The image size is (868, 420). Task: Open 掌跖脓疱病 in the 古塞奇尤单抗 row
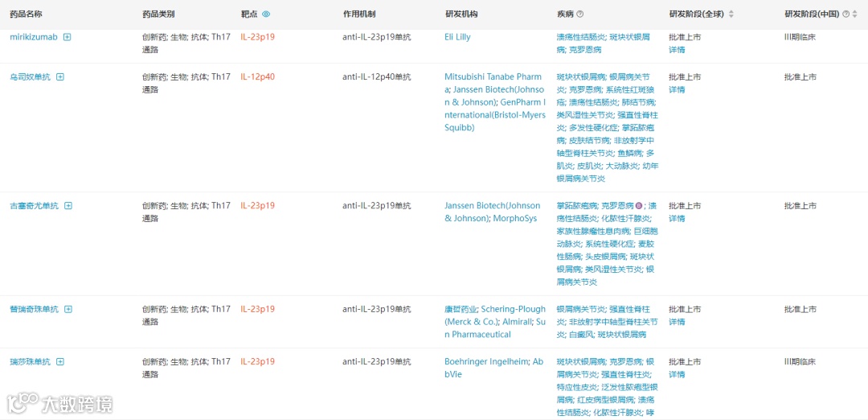[576, 205]
